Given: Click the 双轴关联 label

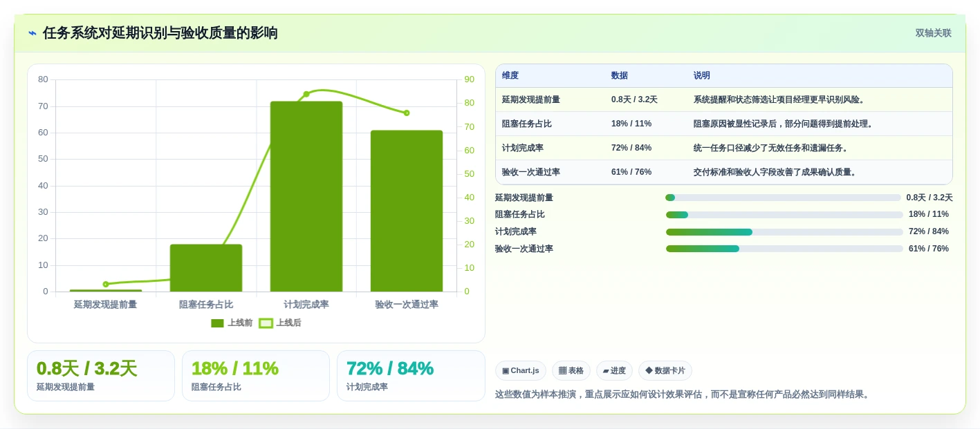Looking at the screenshot, I should (934, 33).
